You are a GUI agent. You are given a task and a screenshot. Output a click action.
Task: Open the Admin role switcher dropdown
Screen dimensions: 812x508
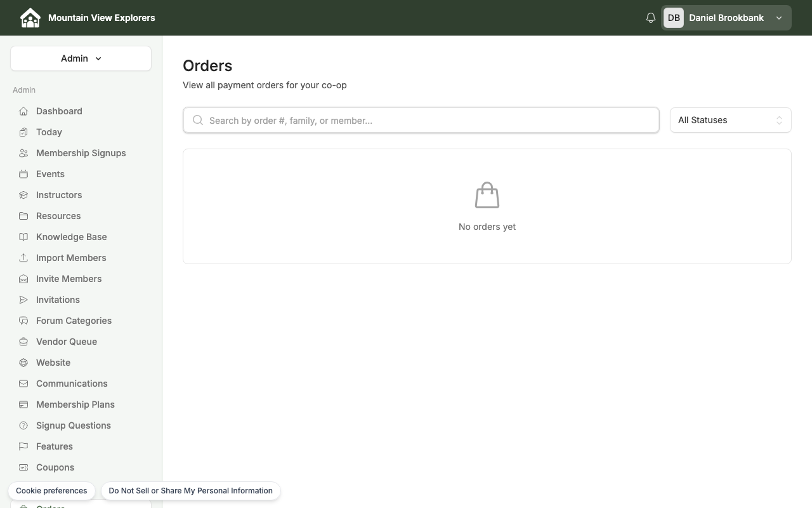pyautogui.click(x=81, y=58)
